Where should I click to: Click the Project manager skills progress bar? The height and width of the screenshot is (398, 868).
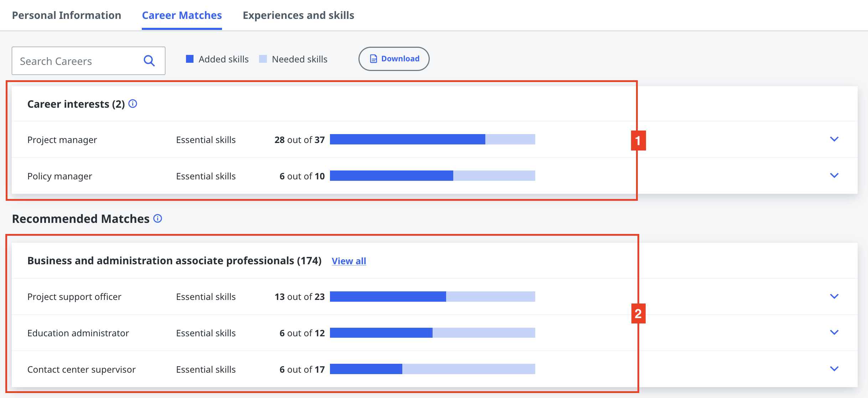point(432,139)
